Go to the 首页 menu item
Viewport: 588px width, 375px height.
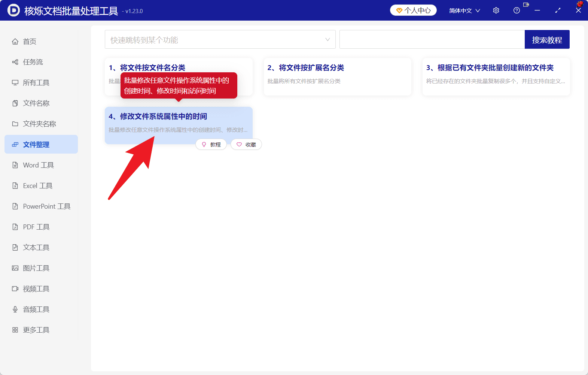click(x=41, y=41)
